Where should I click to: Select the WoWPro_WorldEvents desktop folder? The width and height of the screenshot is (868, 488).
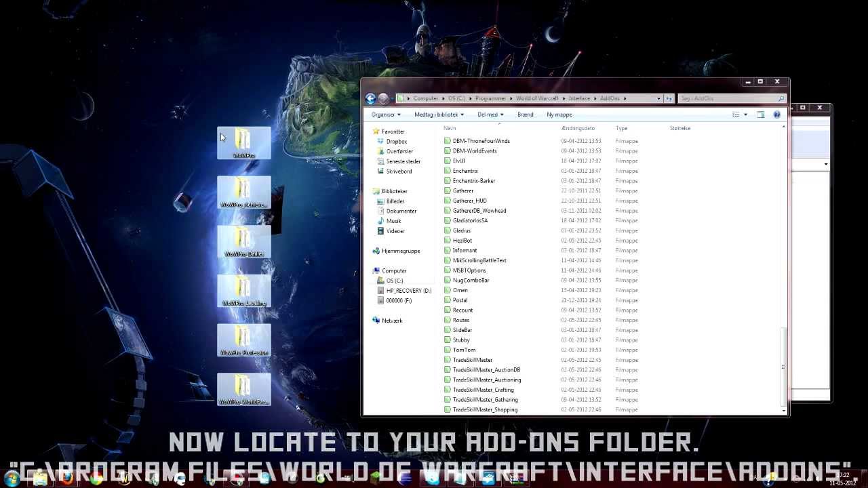tap(244, 390)
